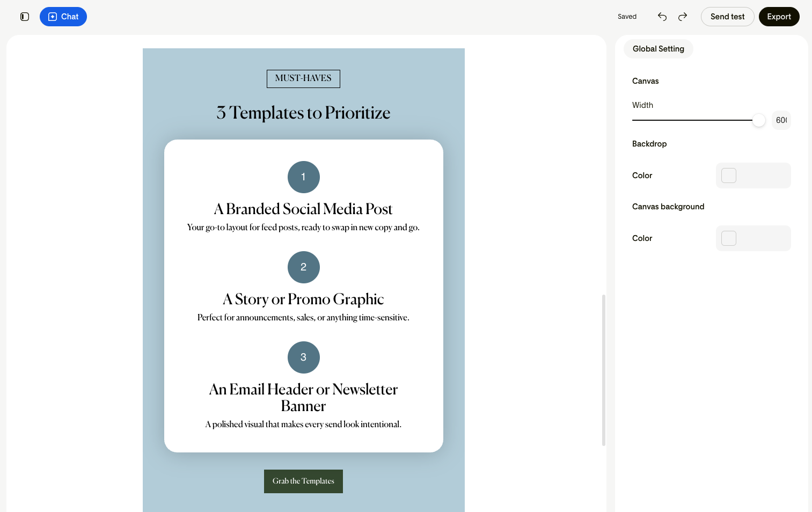Click the redo arrow icon
This screenshot has height=512, width=812.
point(683,17)
